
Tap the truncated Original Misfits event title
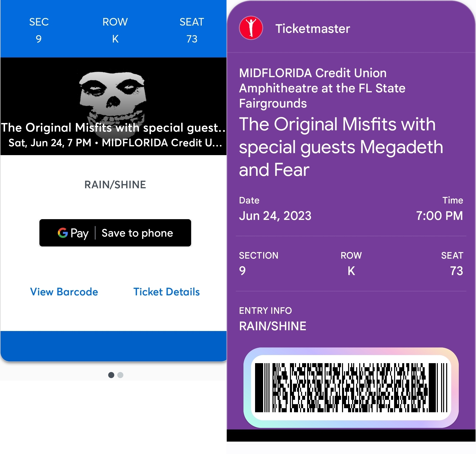point(113,128)
